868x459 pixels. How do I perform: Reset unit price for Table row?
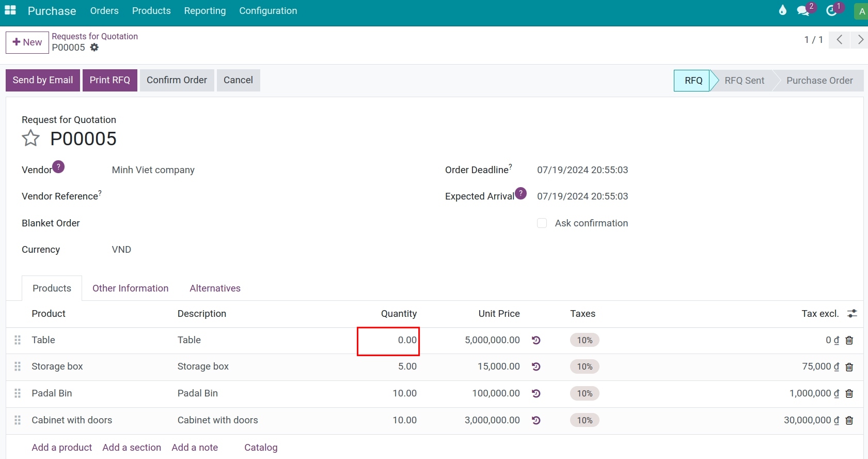(x=536, y=340)
